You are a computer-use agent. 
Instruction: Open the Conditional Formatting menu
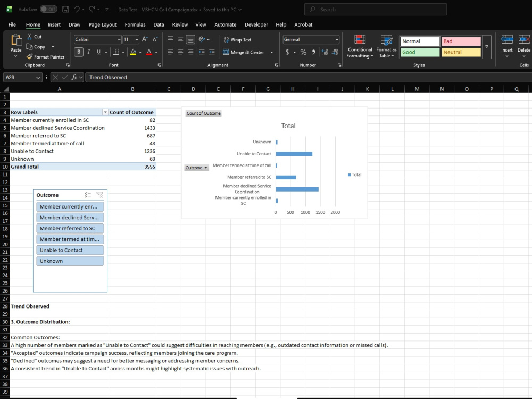tap(360, 46)
